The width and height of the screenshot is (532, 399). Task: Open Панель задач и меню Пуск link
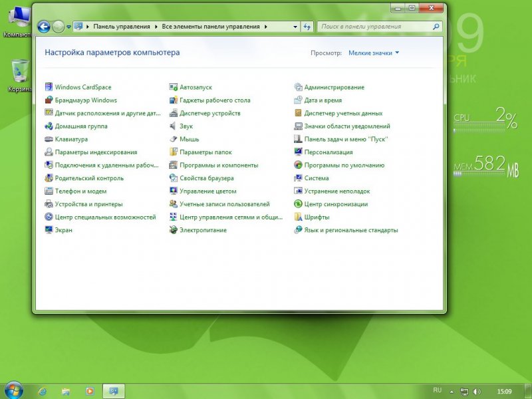click(x=346, y=140)
